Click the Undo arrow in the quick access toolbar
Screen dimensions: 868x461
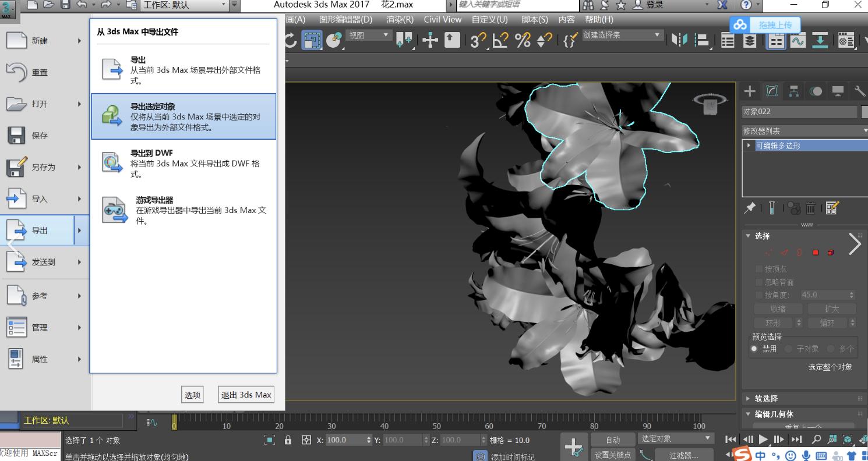pos(82,5)
